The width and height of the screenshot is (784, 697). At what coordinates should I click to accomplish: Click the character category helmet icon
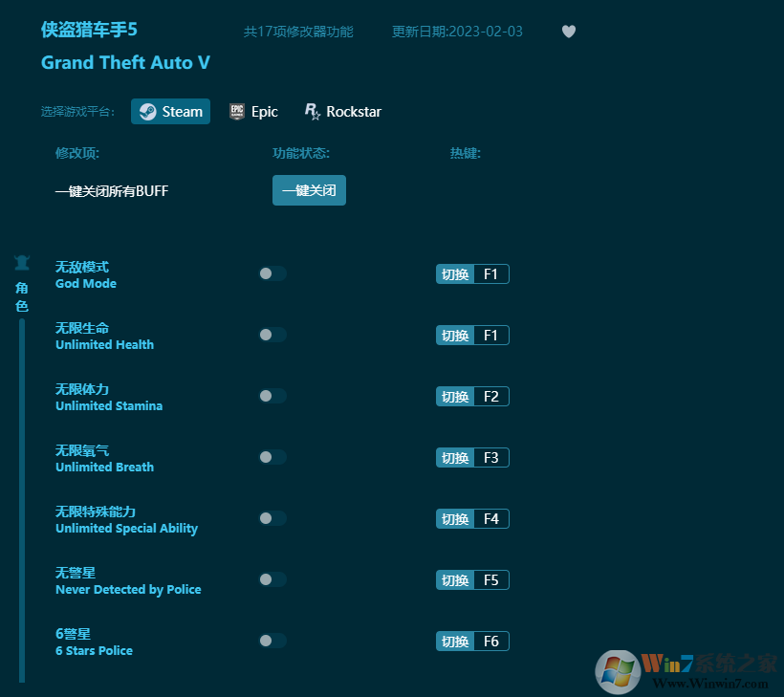click(22, 263)
